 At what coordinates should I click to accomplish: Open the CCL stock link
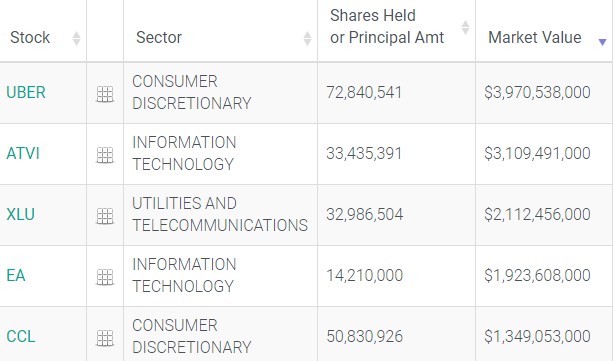point(21,336)
